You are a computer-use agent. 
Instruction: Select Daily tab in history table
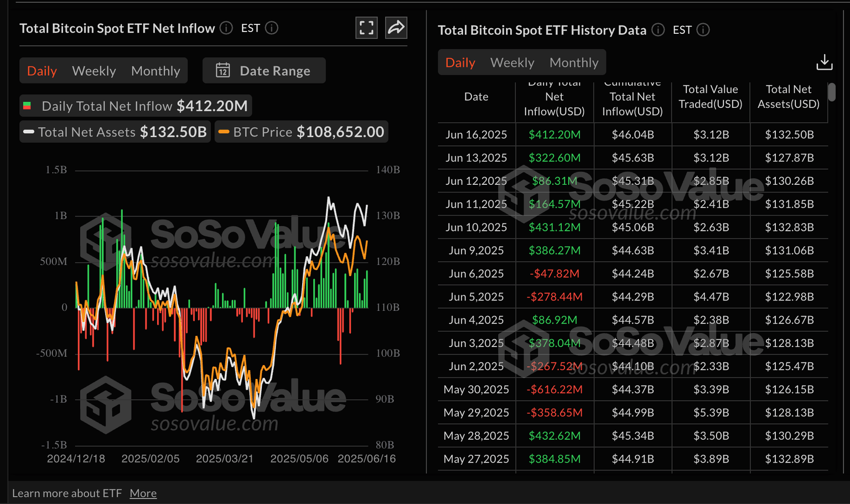click(x=460, y=63)
